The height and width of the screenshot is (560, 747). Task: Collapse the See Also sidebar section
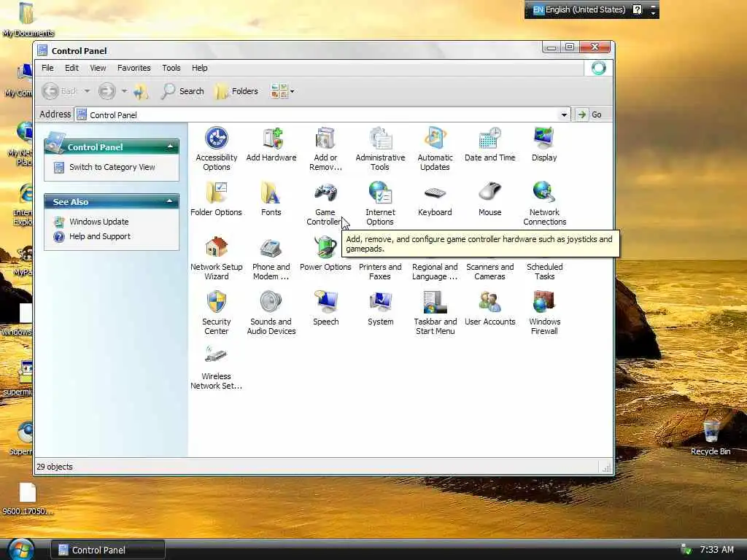(169, 201)
